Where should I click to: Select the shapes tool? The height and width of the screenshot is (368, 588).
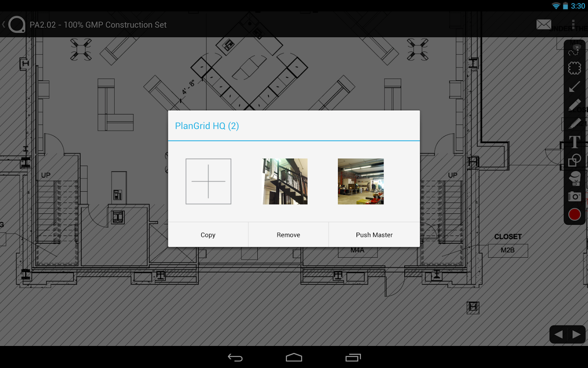pos(575,160)
